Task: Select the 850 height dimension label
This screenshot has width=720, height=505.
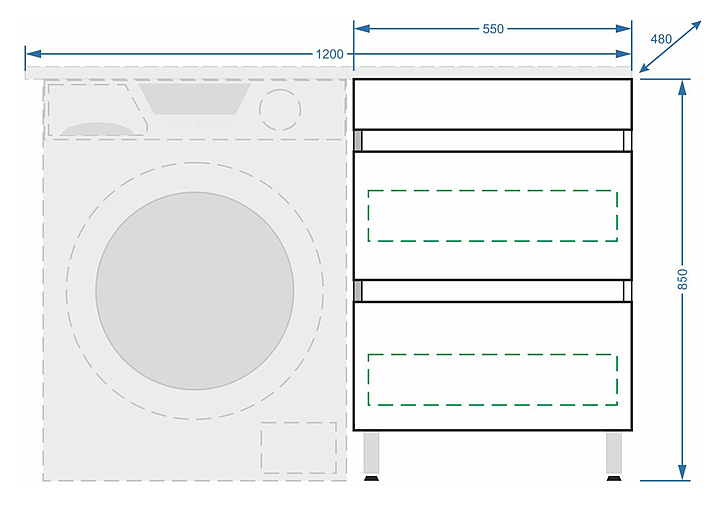Action: point(683,278)
